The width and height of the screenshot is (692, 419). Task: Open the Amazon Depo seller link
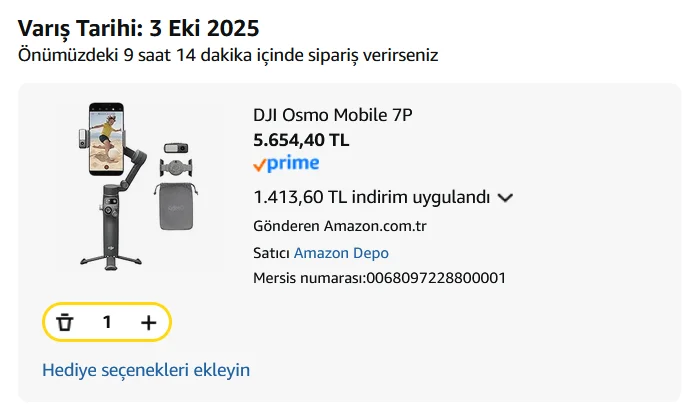click(x=341, y=253)
